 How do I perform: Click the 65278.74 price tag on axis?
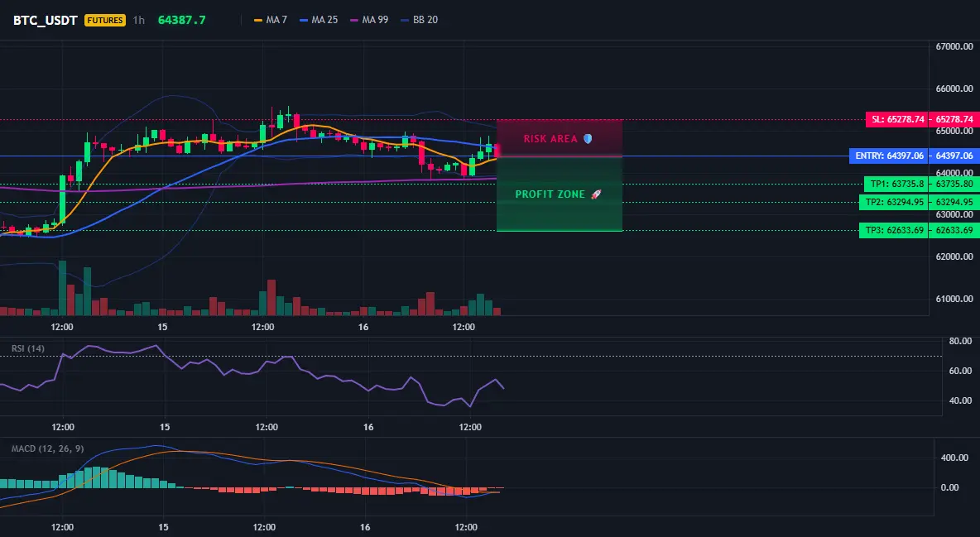pos(954,119)
